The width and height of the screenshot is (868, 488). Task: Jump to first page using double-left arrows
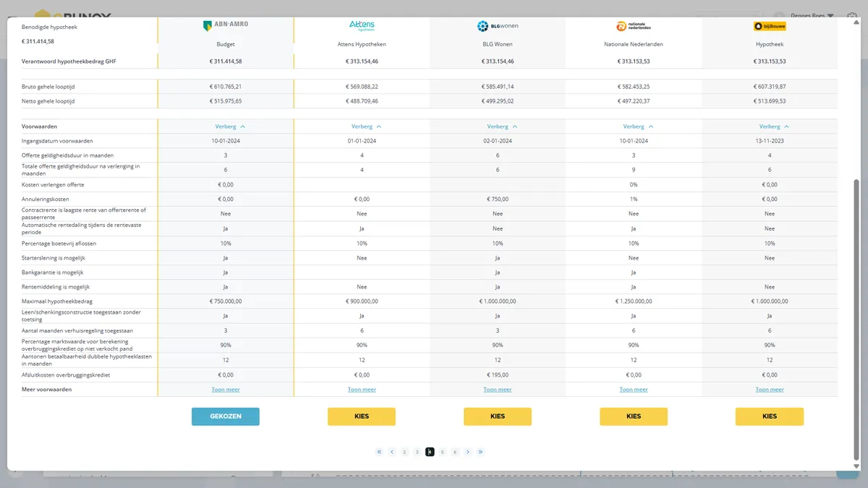point(379,452)
